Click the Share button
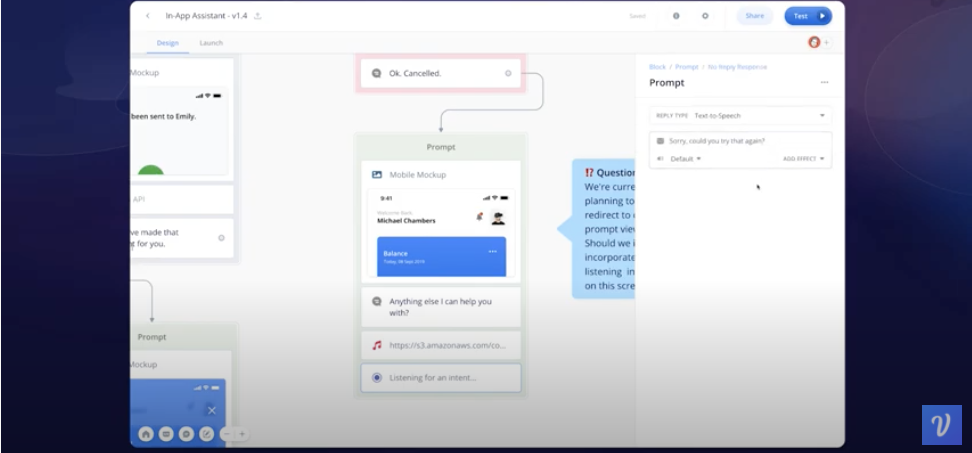 (754, 16)
